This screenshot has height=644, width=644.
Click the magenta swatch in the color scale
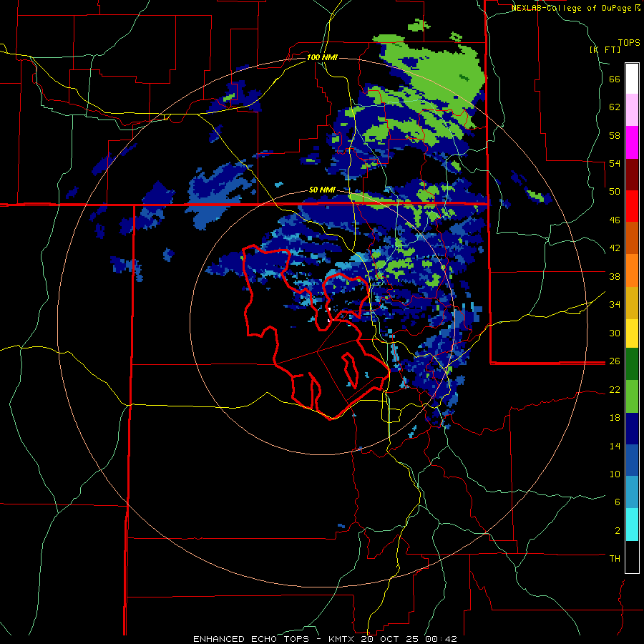[632, 142]
